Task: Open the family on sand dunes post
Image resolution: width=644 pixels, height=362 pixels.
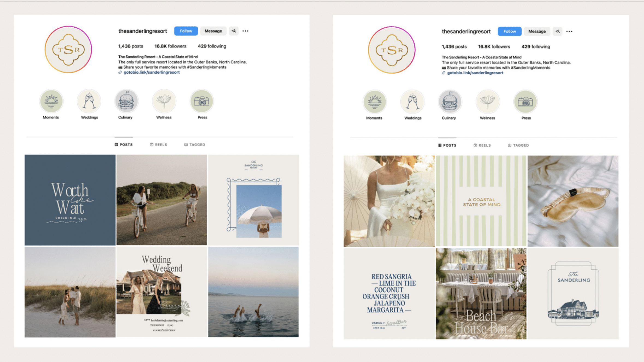Action: click(x=70, y=292)
